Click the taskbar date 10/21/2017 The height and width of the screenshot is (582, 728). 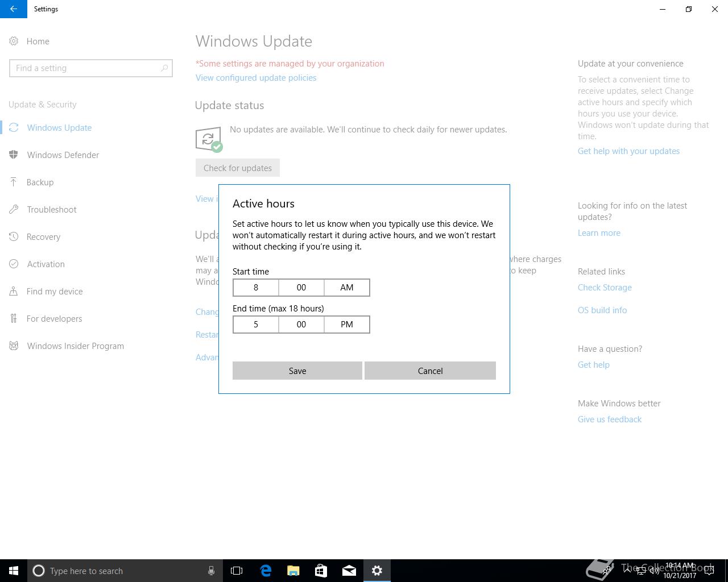[x=680, y=576]
